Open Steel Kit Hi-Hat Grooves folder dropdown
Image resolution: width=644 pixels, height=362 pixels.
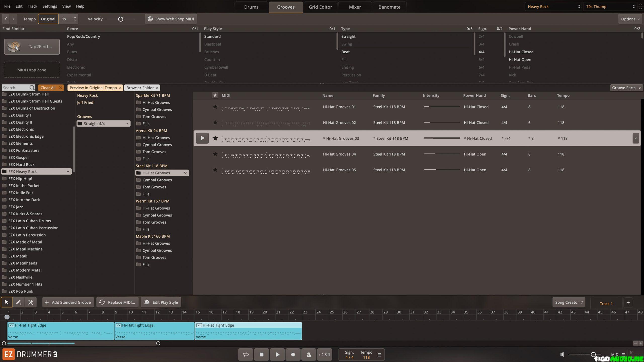pos(185,173)
